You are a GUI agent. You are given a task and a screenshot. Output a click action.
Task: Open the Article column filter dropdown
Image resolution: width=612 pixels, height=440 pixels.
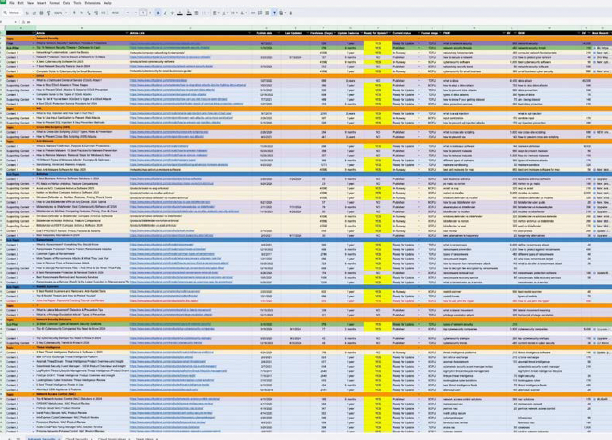124,33
